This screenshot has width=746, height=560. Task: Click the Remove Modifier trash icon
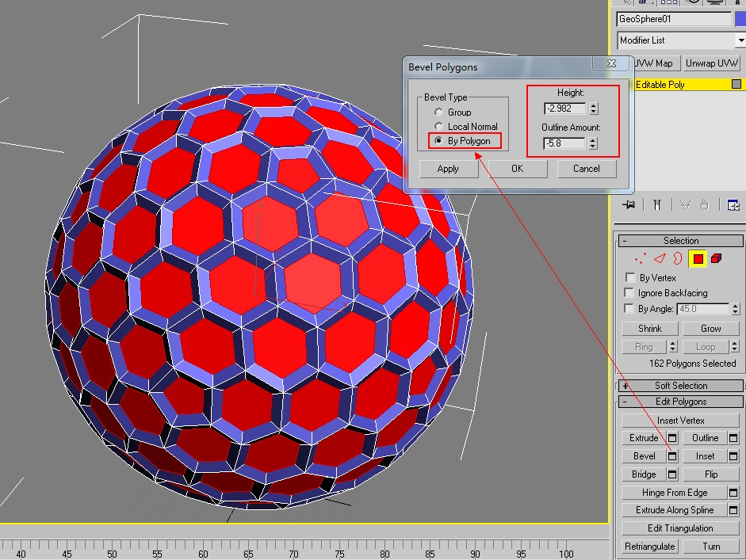(x=705, y=205)
